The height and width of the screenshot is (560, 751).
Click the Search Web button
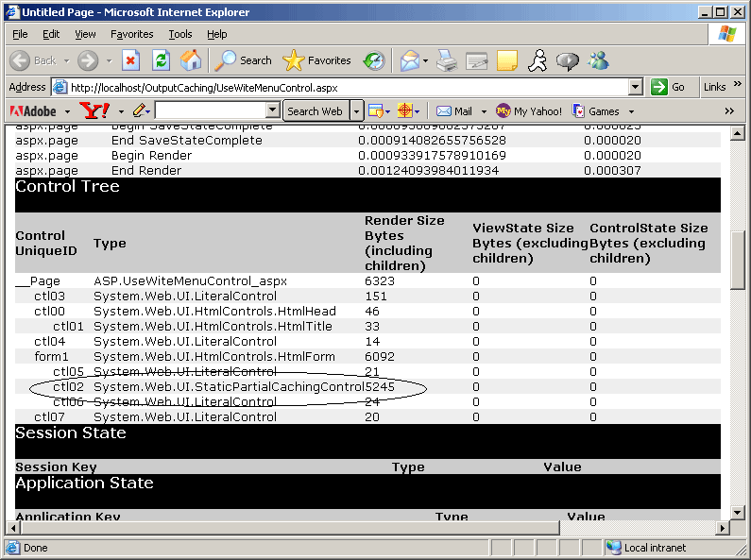coord(315,110)
